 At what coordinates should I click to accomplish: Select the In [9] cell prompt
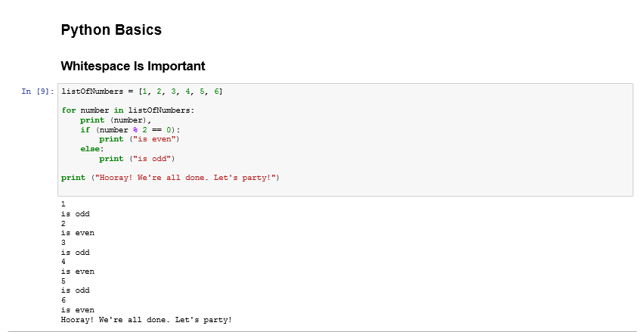tap(38, 92)
